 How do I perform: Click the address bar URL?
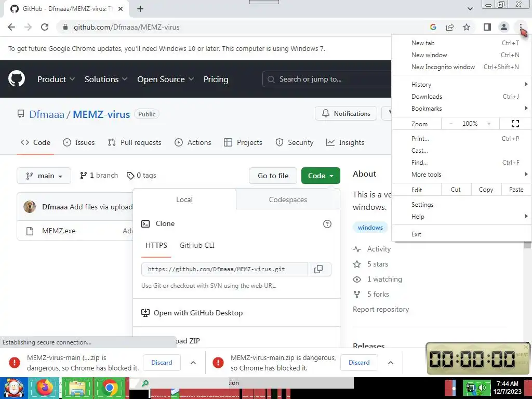point(127,27)
